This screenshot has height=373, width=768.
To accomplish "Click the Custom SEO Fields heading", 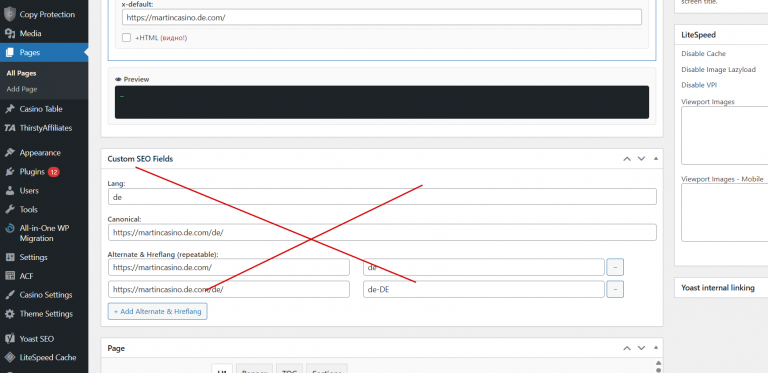I will pos(140,159).
